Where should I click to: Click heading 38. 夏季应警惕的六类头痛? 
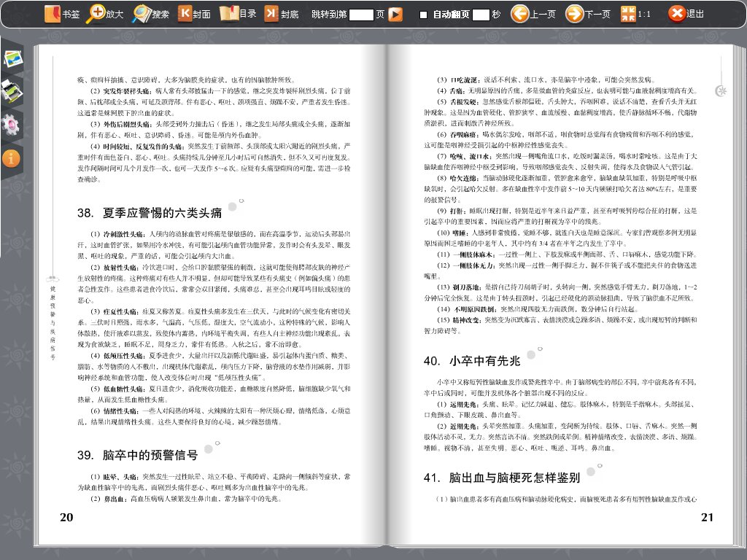pyautogui.click(x=150, y=213)
